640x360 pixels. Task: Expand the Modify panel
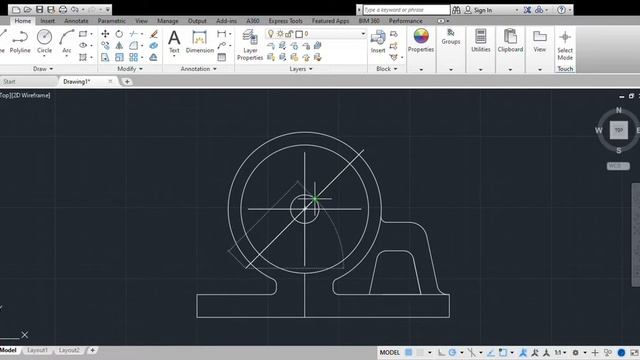(130, 69)
